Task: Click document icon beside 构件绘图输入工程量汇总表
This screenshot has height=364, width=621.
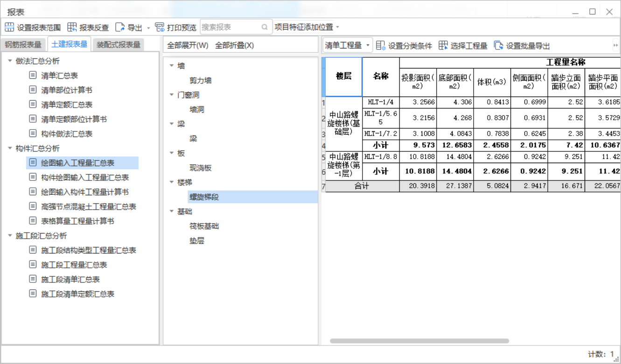Action: point(33,177)
